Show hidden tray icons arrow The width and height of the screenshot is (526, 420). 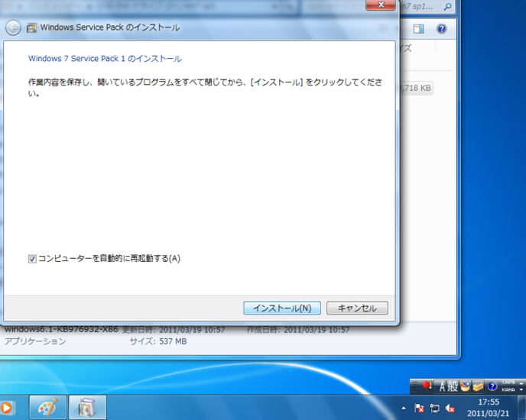coord(404,409)
